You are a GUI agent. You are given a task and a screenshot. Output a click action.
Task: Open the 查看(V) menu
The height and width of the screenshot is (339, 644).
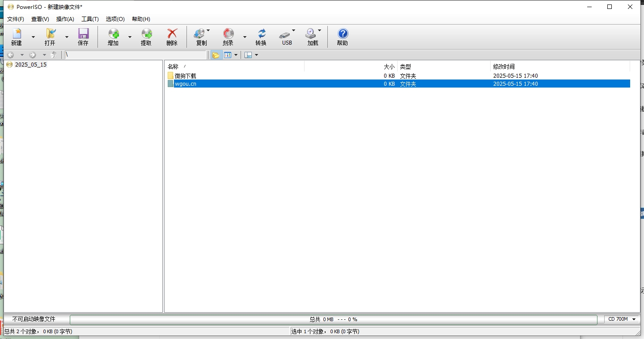(x=40, y=19)
